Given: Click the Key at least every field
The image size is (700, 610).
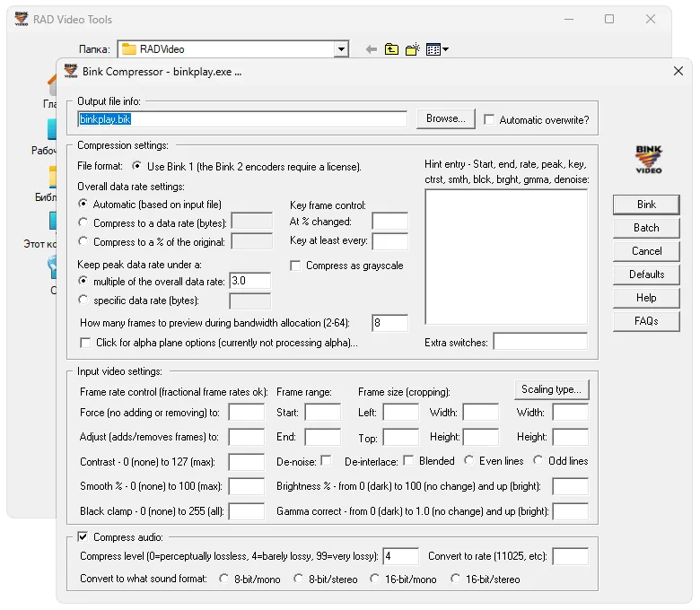Looking at the screenshot, I should 389,241.
